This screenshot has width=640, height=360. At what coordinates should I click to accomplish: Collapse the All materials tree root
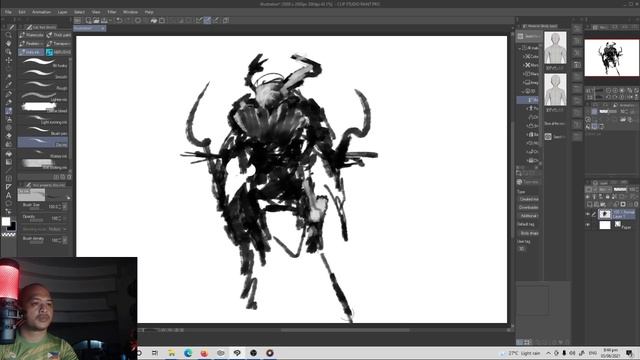click(x=520, y=48)
